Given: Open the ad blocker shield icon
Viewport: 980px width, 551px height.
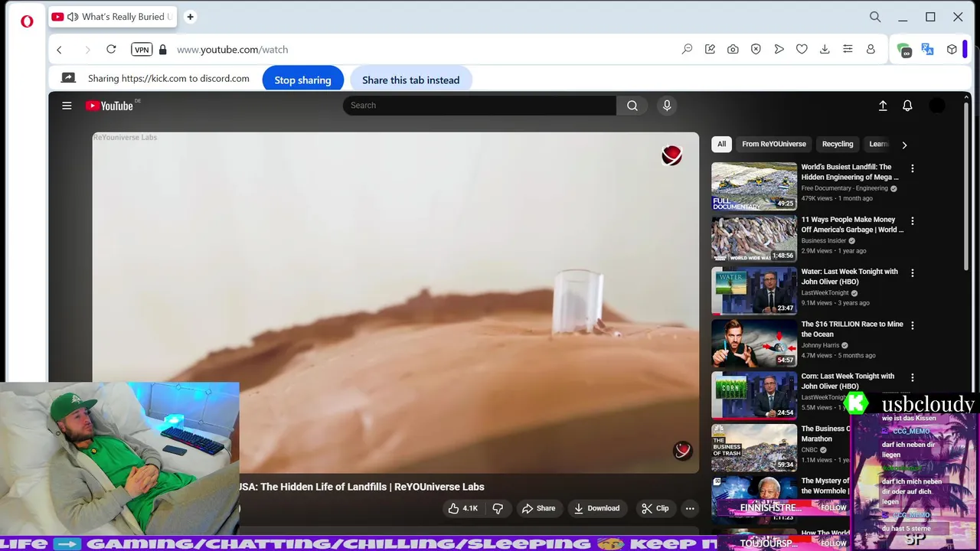Looking at the screenshot, I should (x=756, y=49).
